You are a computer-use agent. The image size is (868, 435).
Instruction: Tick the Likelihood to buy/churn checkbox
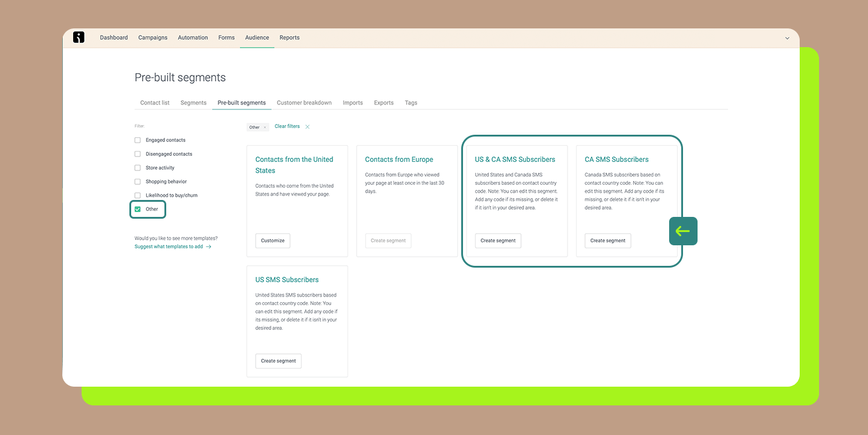(x=138, y=195)
